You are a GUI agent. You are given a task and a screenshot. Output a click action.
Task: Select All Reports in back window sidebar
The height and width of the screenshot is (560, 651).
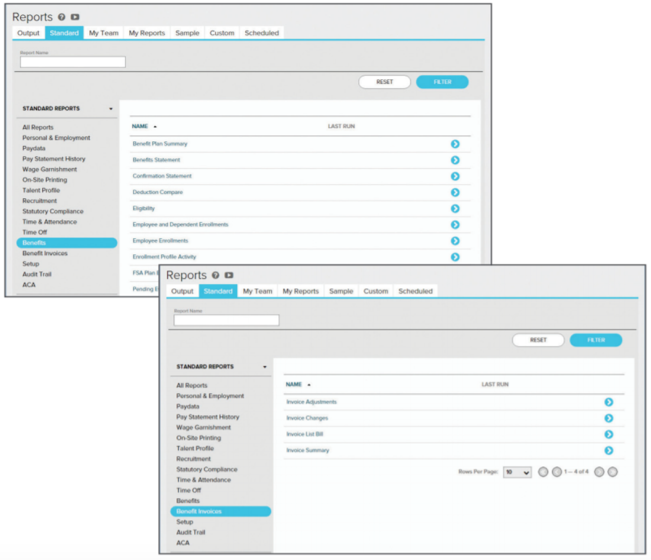(38, 127)
